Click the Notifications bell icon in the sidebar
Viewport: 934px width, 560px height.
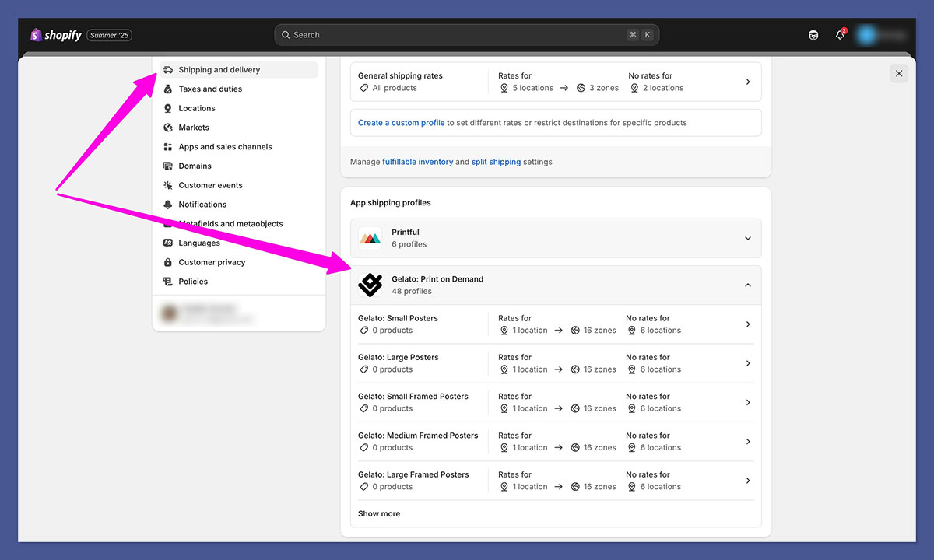point(168,205)
